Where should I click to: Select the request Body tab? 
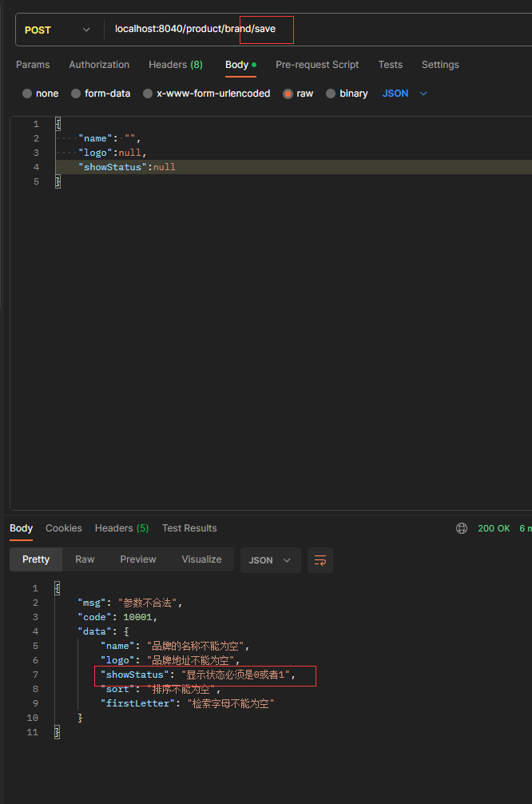tap(240, 65)
